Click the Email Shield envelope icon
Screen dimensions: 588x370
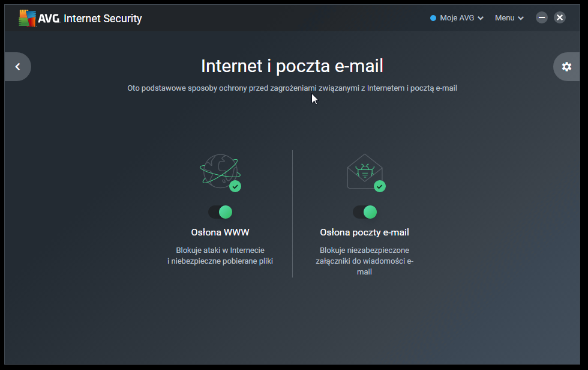pyautogui.click(x=364, y=171)
